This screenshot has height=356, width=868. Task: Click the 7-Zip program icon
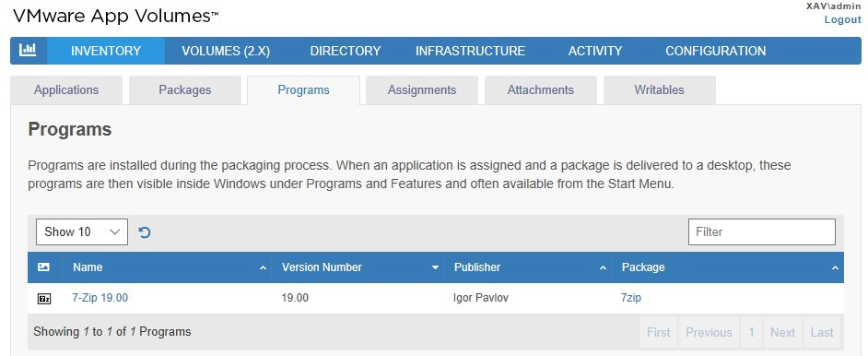[x=43, y=299]
